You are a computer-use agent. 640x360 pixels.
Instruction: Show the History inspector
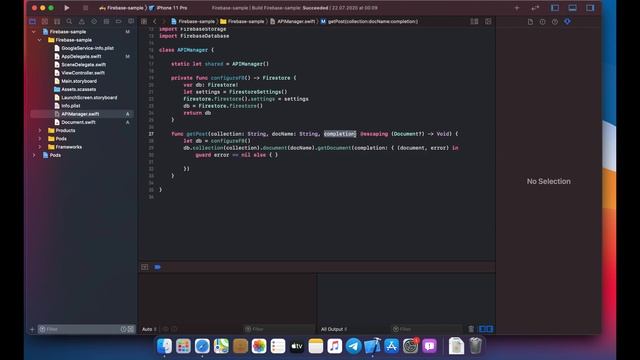[542, 22]
